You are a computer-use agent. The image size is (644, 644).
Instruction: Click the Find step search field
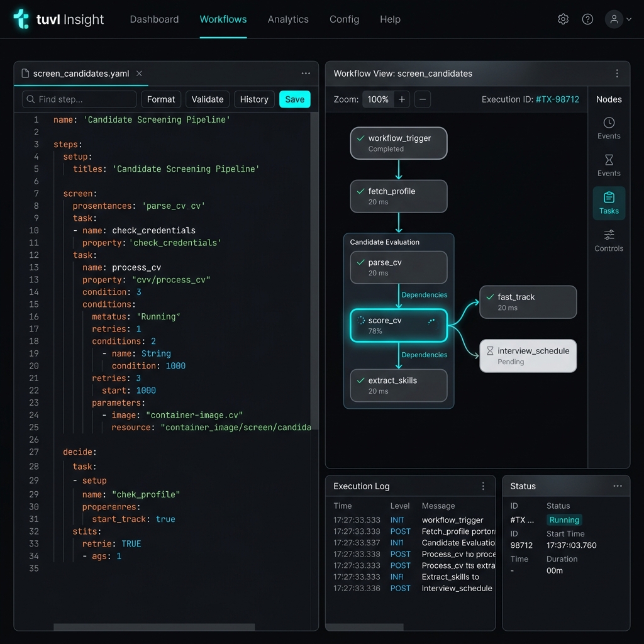pyautogui.click(x=79, y=99)
